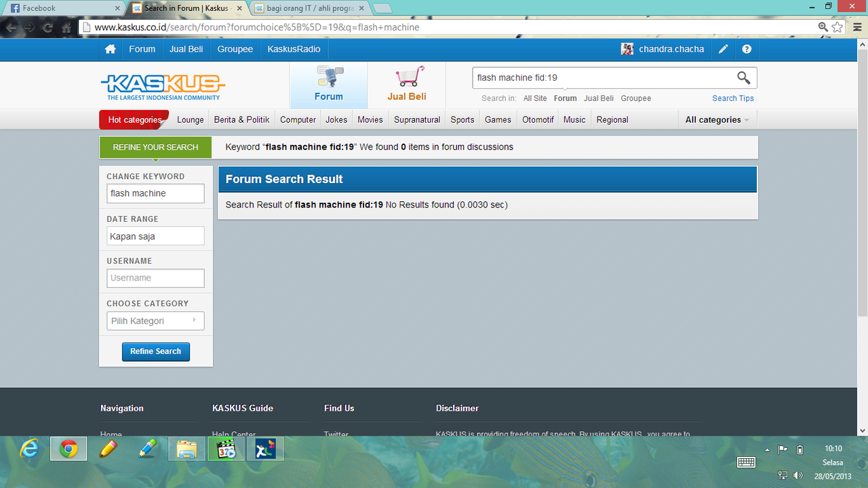The image size is (868, 488).
Task: Open Games category
Action: [x=498, y=120]
